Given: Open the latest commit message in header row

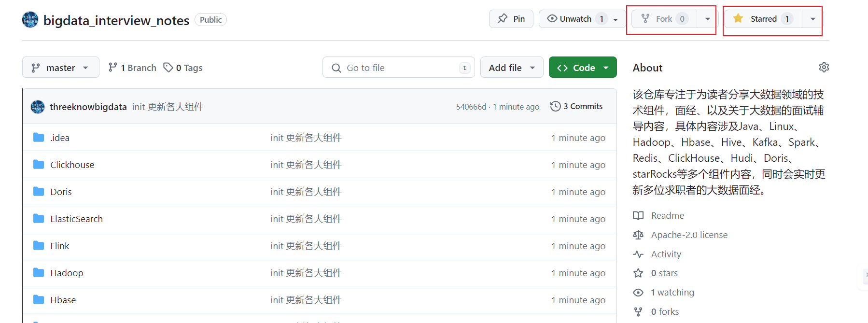Looking at the screenshot, I should 168,107.
